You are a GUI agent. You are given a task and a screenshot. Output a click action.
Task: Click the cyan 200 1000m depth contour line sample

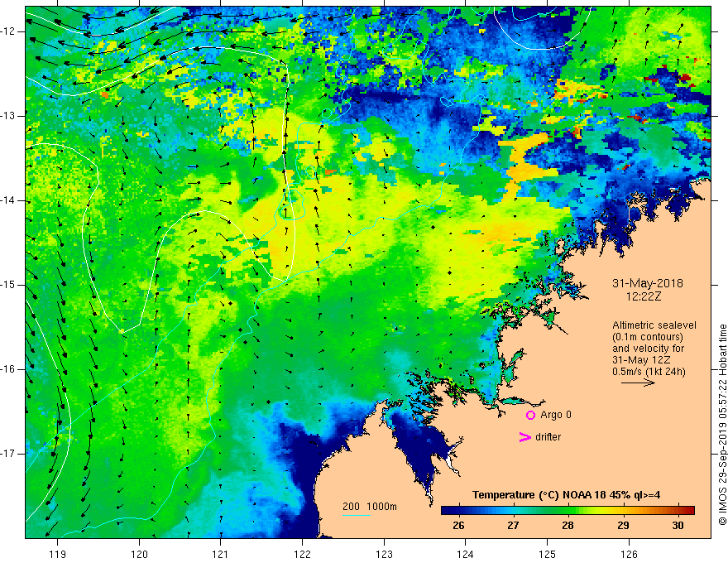tap(357, 515)
